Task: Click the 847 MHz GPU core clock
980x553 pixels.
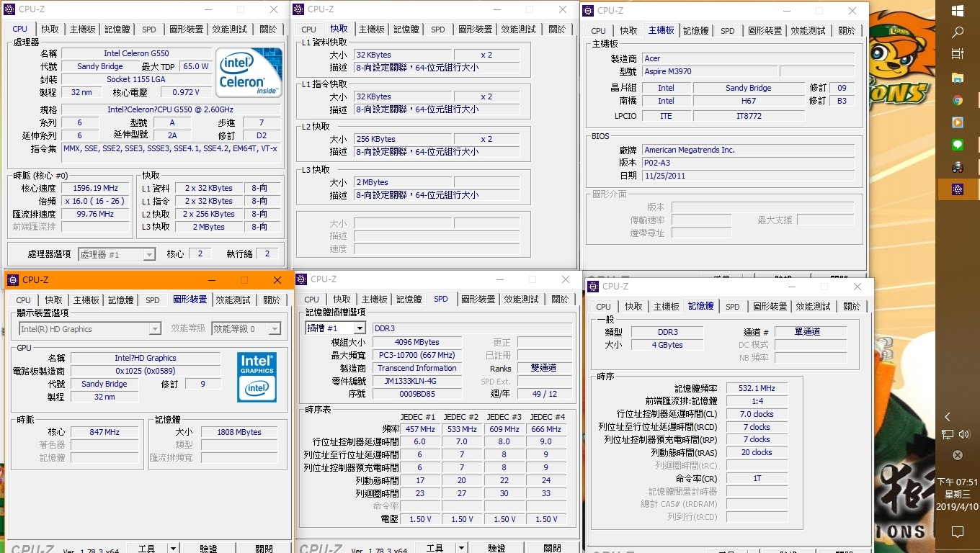Action: [104, 432]
